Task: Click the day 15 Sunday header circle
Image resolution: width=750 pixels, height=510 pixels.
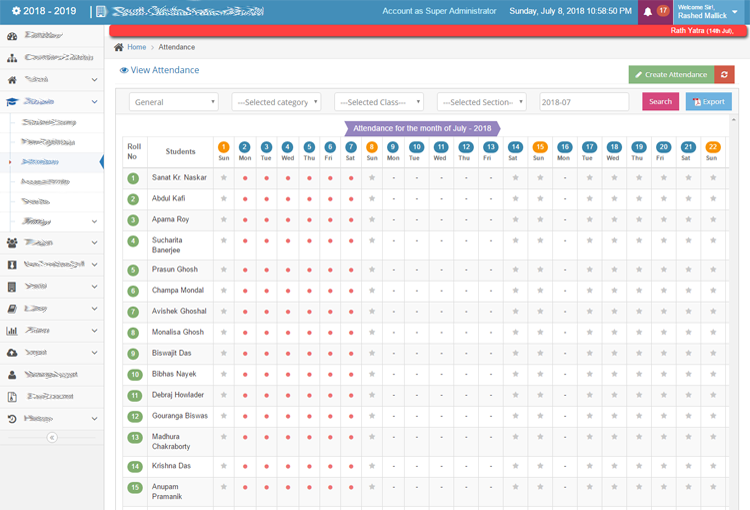Action: pos(540,147)
